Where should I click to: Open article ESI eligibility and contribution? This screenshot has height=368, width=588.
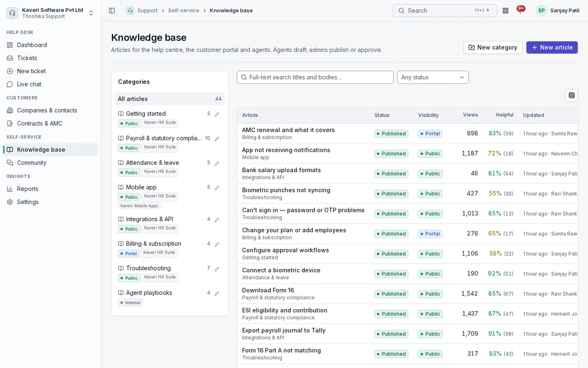pyautogui.click(x=285, y=311)
